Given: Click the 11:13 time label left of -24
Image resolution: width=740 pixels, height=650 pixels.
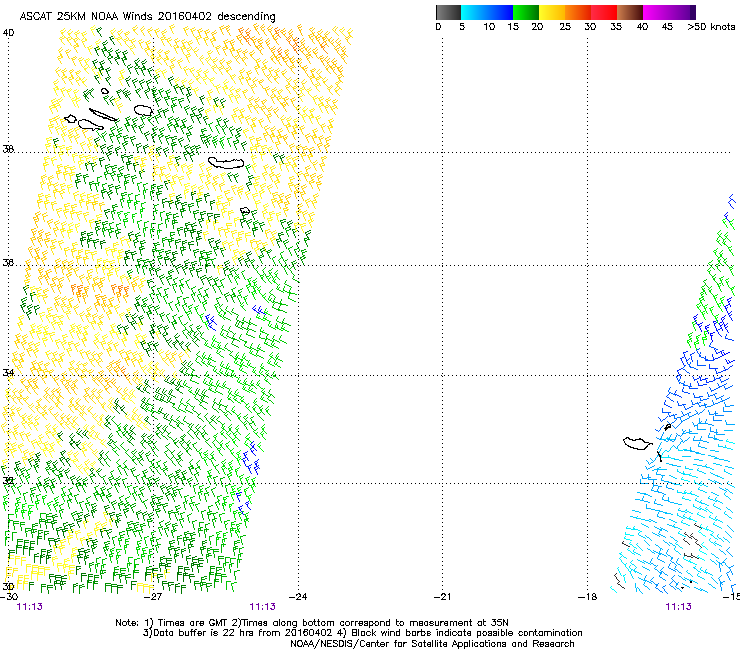Looking at the screenshot, I should tap(262, 607).
